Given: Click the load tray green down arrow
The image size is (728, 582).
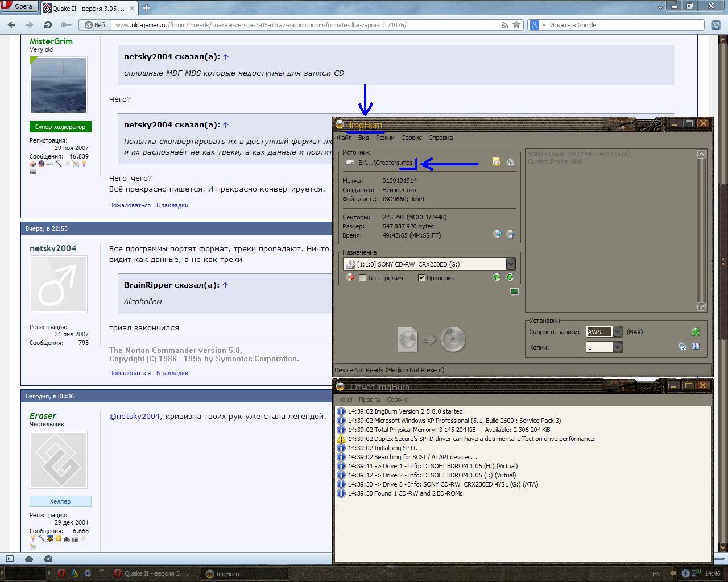Looking at the screenshot, I should (x=510, y=277).
